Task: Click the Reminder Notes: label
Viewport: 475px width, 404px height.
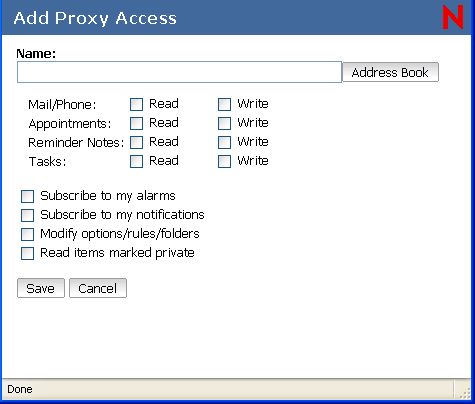Action: click(x=76, y=143)
